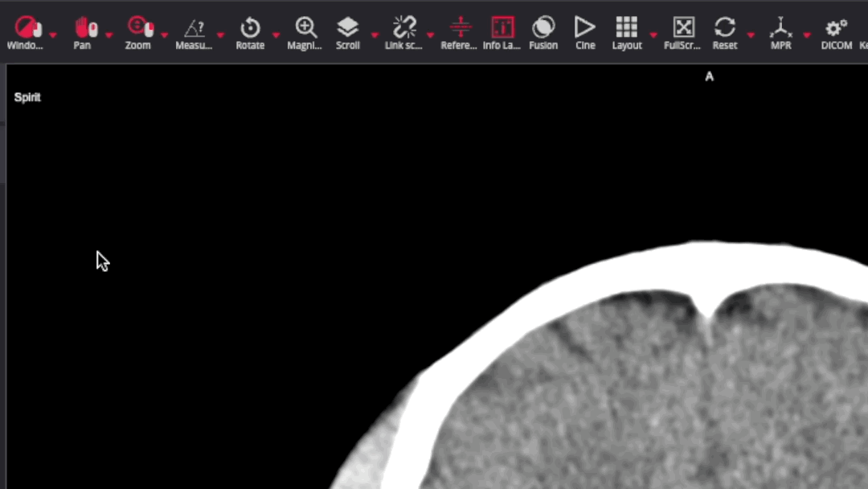Start Cine playback
The image size is (868, 489).
click(585, 33)
